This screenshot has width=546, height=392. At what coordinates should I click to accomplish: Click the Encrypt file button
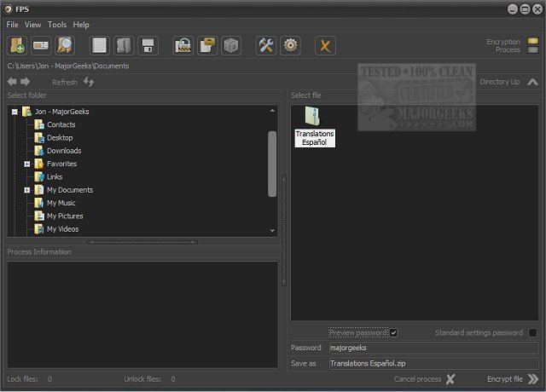click(x=512, y=379)
